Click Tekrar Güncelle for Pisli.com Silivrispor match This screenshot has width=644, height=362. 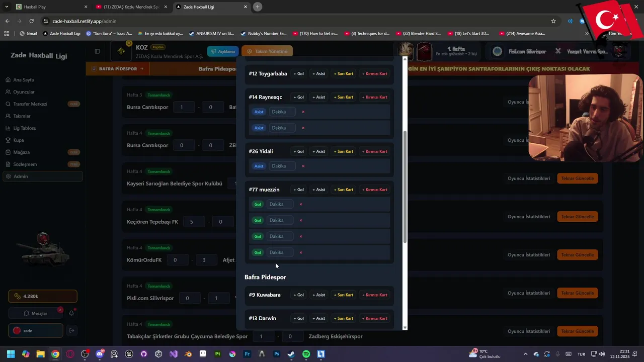coord(578,293)
